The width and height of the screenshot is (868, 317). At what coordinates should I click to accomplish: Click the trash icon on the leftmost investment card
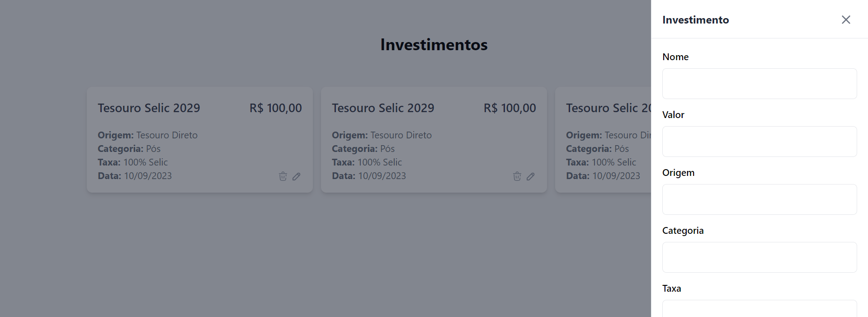[x=283, y=176]
